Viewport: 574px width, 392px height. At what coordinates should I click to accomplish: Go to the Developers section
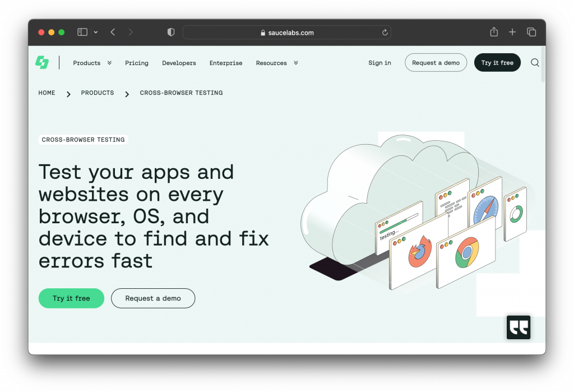coord(179,63)
